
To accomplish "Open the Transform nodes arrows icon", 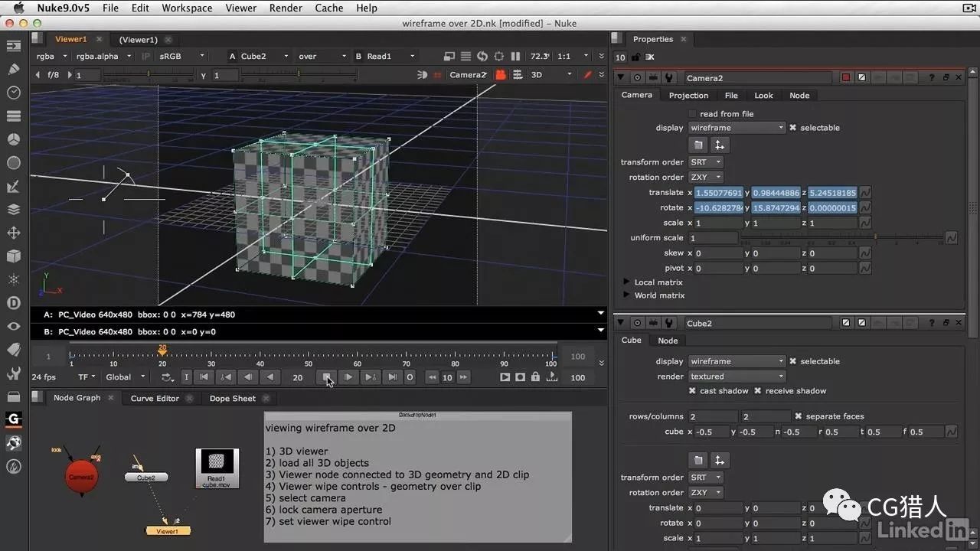I will 13,233.
